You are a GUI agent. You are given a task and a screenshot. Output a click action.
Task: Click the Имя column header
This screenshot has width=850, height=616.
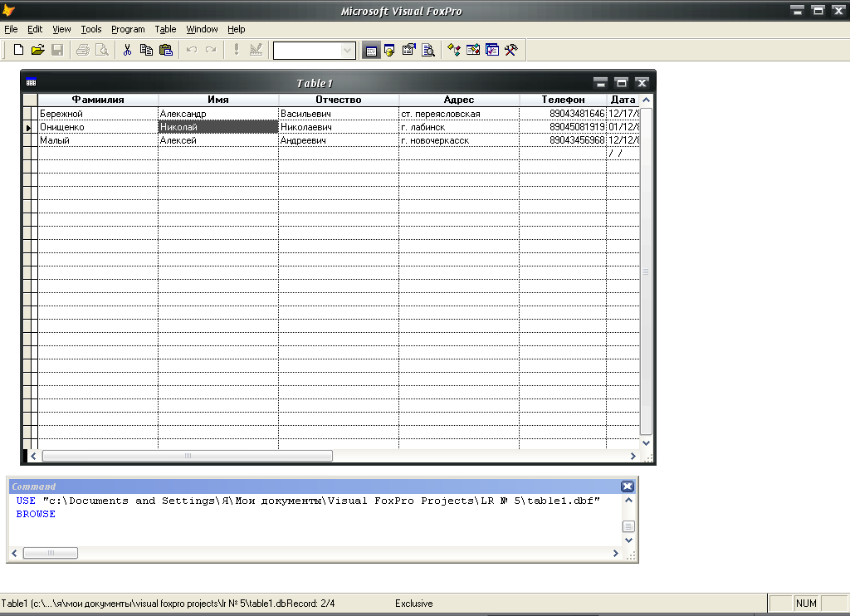pyautogui.click(x=218, y=100)
